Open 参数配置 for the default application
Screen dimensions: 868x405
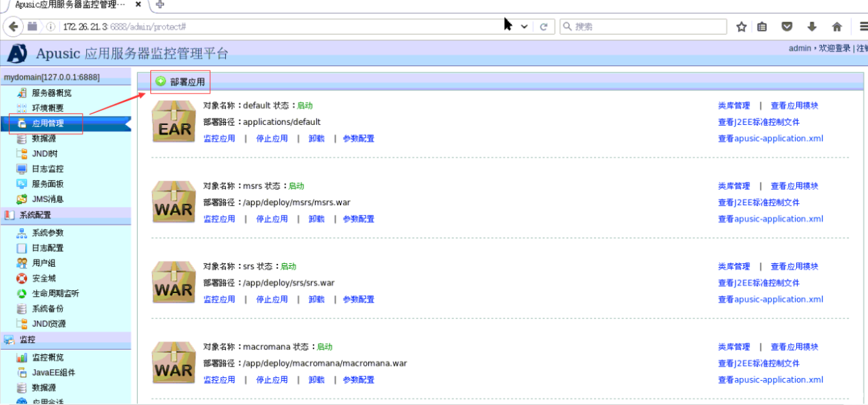358,138
